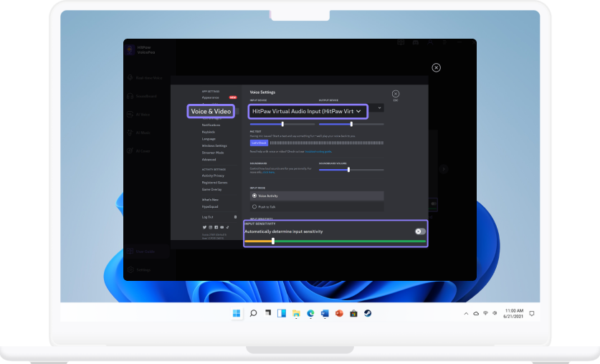Image resolution: width=600 pixels, height=364 pixels.
Task: Close Discord settings with ESC button
Action: click(x=396, y=94)
